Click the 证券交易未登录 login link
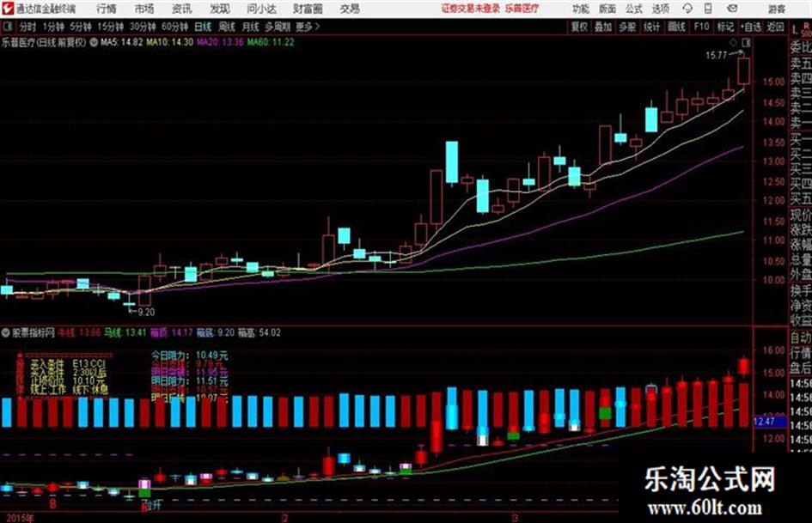 coord(471,9)
